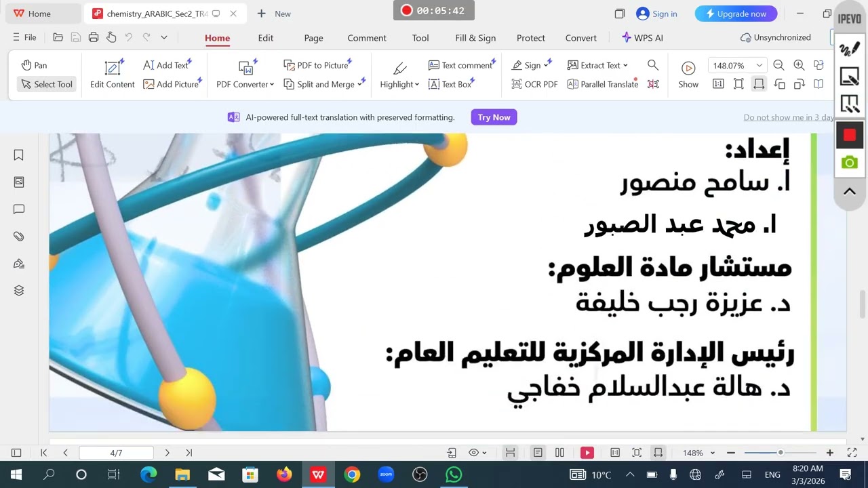Select the Text Box tool

point(451,84)
